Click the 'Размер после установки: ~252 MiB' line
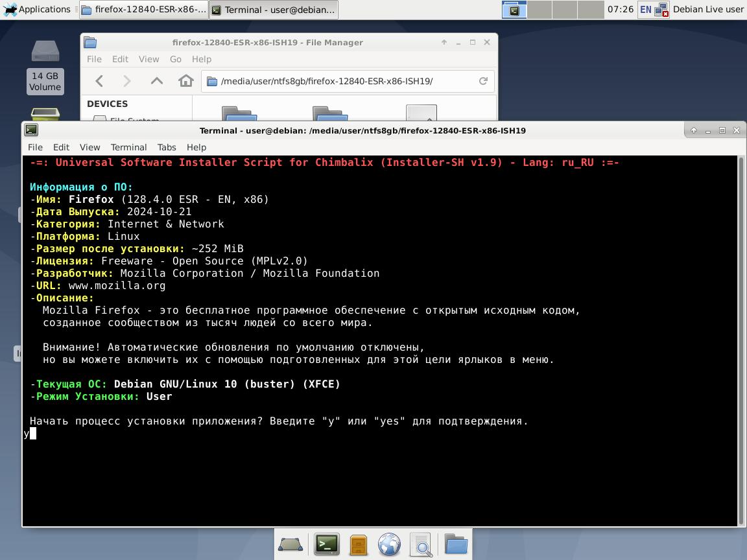747x560 pixels. (x=137, y=249)
